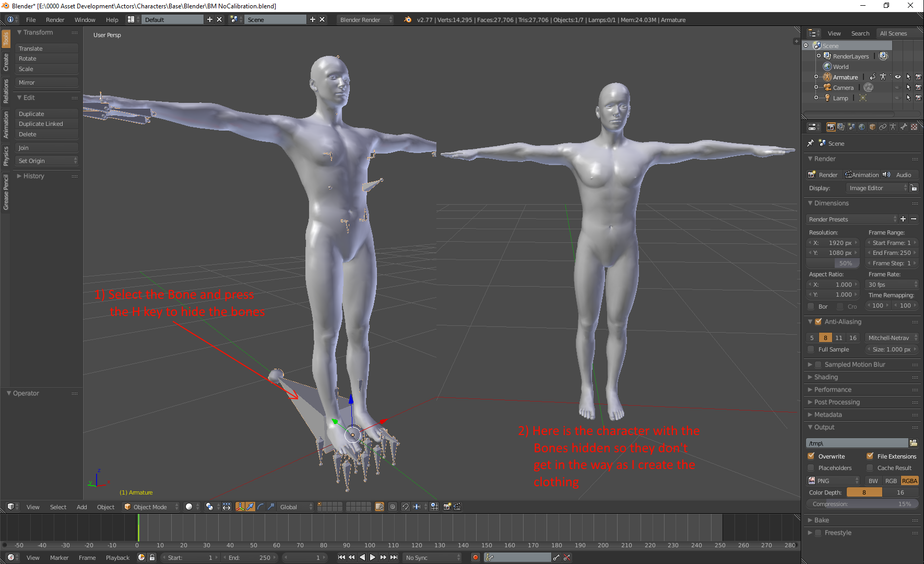The height and width of the screenshot is (564, 924).
Task: Open the Scene properties tab icon
Action: pyautogui.click(x=851, y=127)
